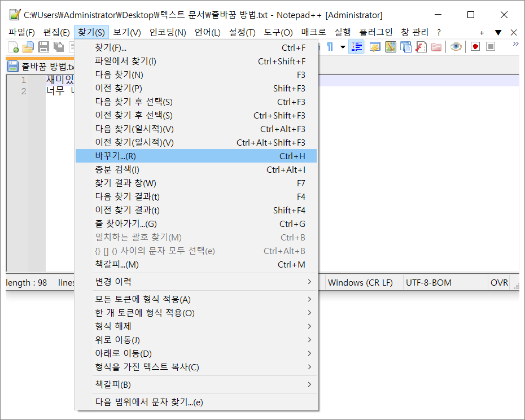Open the 파일(F) menu
This screenshot has width=525, height=420.
pyautogui.click(x=22, y=32)
